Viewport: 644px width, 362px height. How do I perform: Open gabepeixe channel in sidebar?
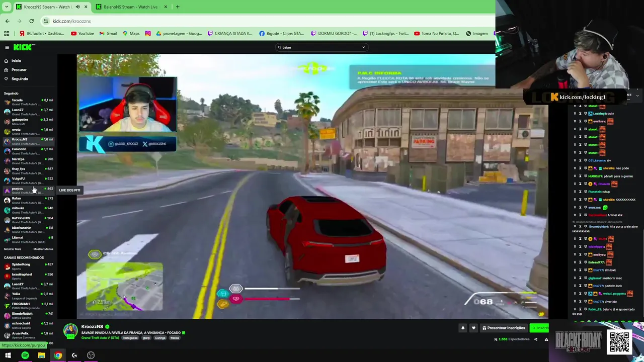(28, 122)
